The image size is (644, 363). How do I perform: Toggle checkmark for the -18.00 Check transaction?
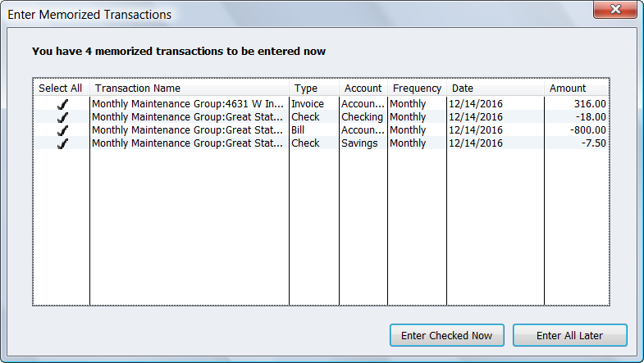tap(62, 117)
